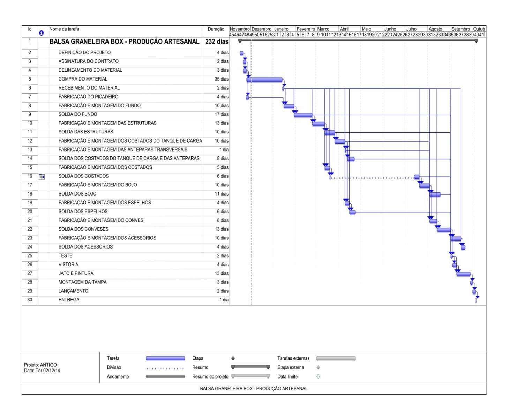Click the calendar constraint icon in row 16
This screenshot has width=508, height=420.
point(42,177)
